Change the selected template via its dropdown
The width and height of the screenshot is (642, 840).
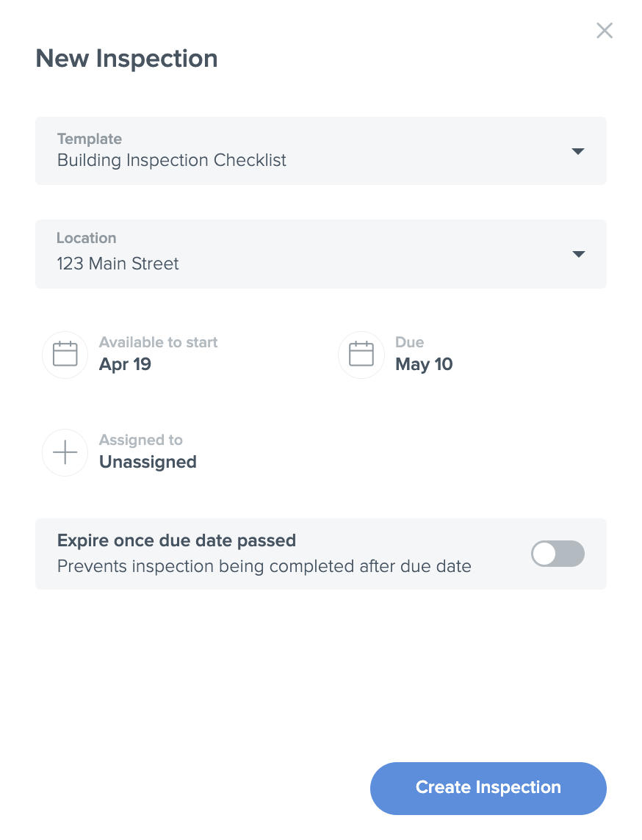(578, 151)
